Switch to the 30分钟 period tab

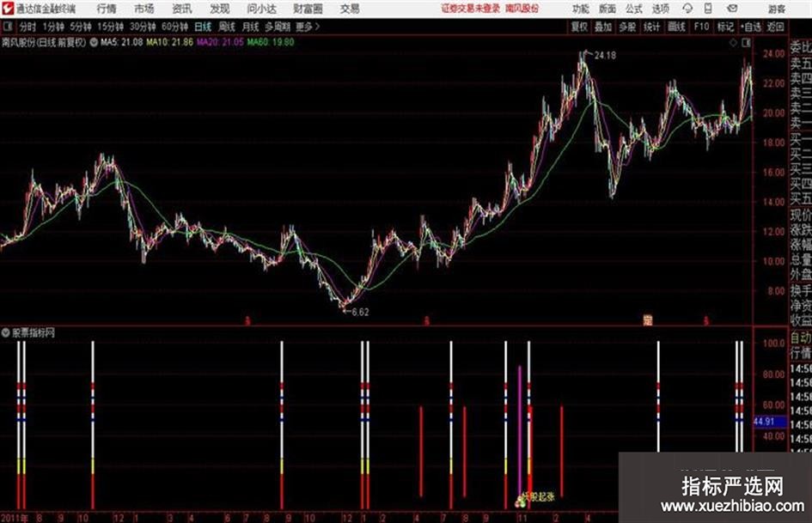pos(143,27)
